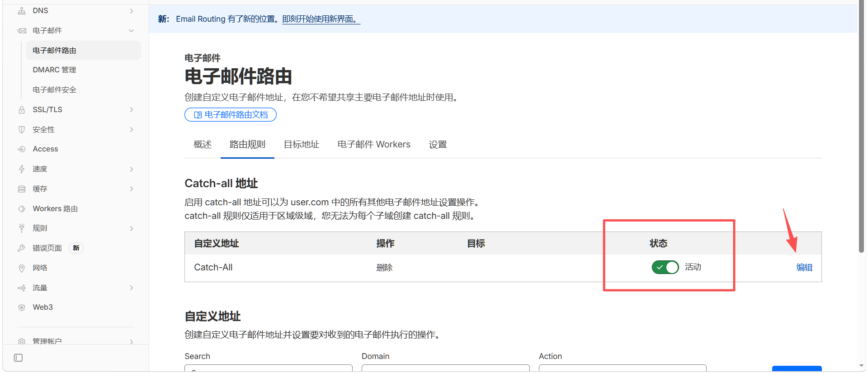Click the cache drive icon beside 缓存

[x=22, y=189]
